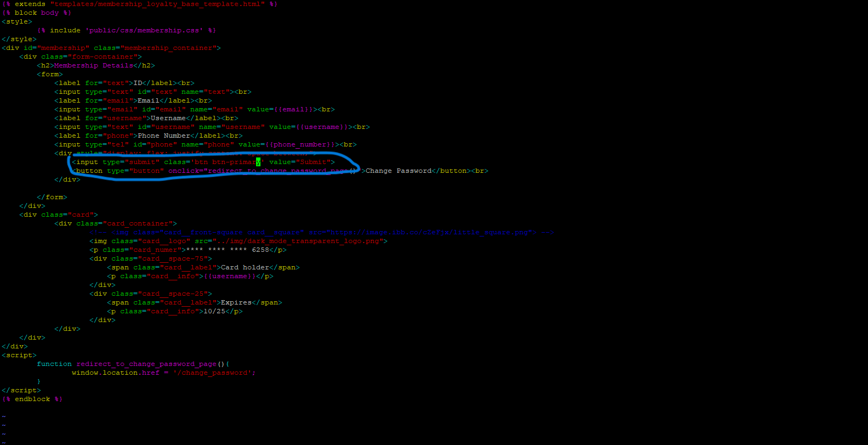Click the Username label line

click(x=146, y=118)
